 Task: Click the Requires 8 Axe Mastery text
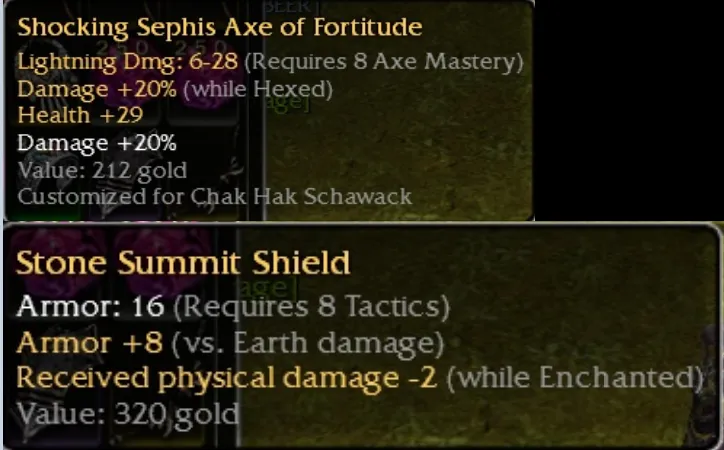(x=384, y=61)
